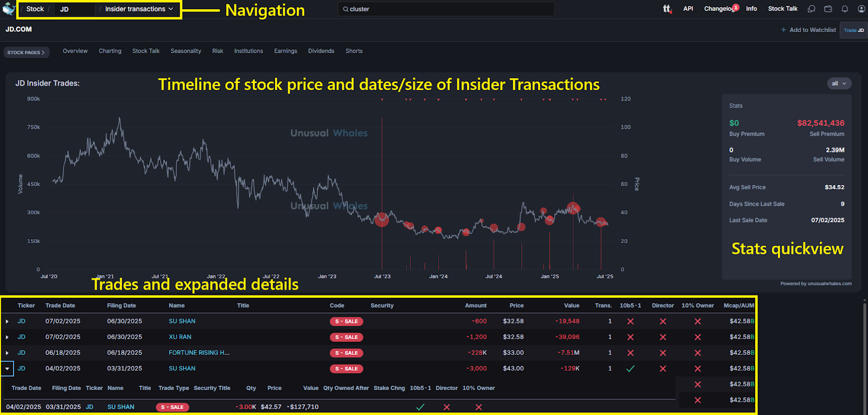The image size is (868, 415).
Task: Click the trades table vertical scrollbar
Action: pos(865,355)
